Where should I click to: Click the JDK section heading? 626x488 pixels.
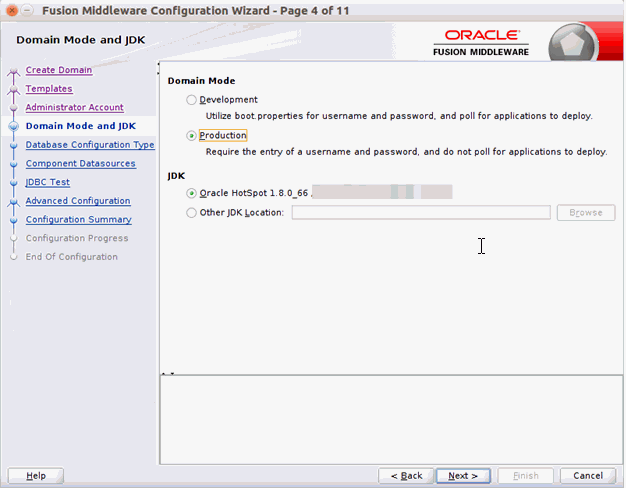tap(176, 176)
